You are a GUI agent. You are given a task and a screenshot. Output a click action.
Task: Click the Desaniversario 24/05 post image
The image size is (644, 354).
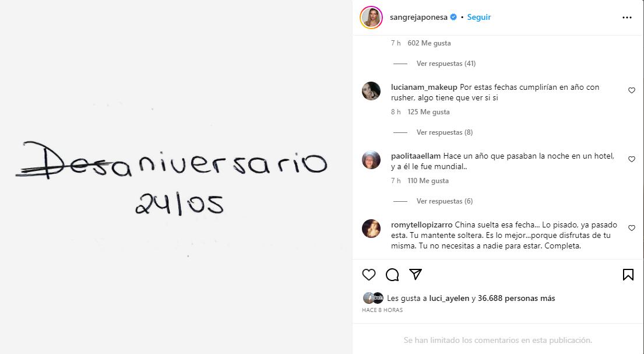[176, 177]
